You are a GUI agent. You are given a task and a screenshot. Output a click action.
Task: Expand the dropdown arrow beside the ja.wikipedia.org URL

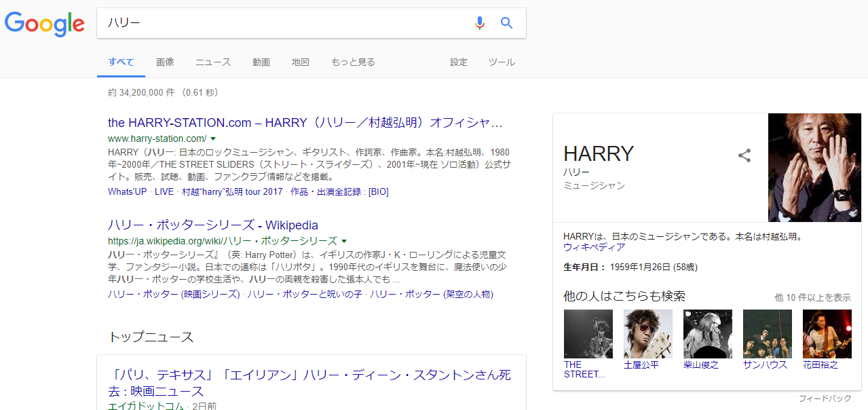pos(344,241)
